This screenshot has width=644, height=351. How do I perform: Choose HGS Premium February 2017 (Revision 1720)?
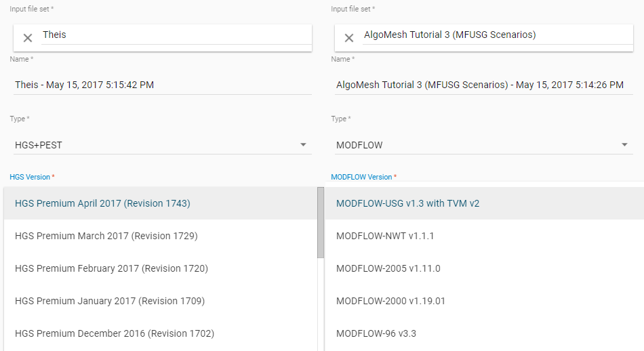click(x=161, y=268)
